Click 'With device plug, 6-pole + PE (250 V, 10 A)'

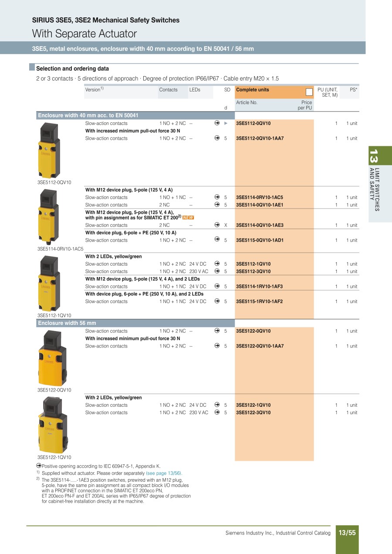coord(131,233)
